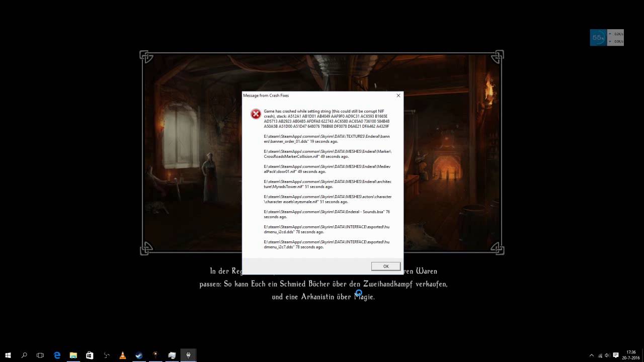Click the Show Desktop sliver after the clock
Image resolution: width=644 pixels, height=362 pixels.
642,355
